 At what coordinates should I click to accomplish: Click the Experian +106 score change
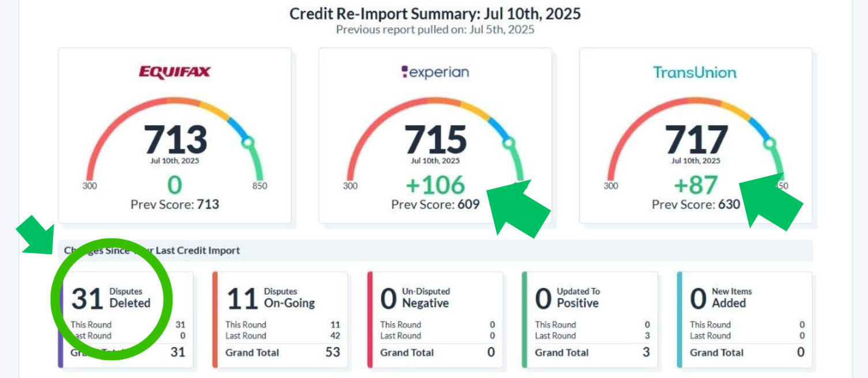435,185
